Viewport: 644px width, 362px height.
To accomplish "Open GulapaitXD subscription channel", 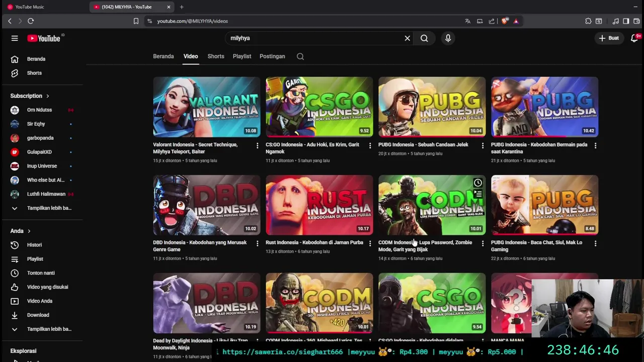I will pyautogui.click(x=39, y=152).
